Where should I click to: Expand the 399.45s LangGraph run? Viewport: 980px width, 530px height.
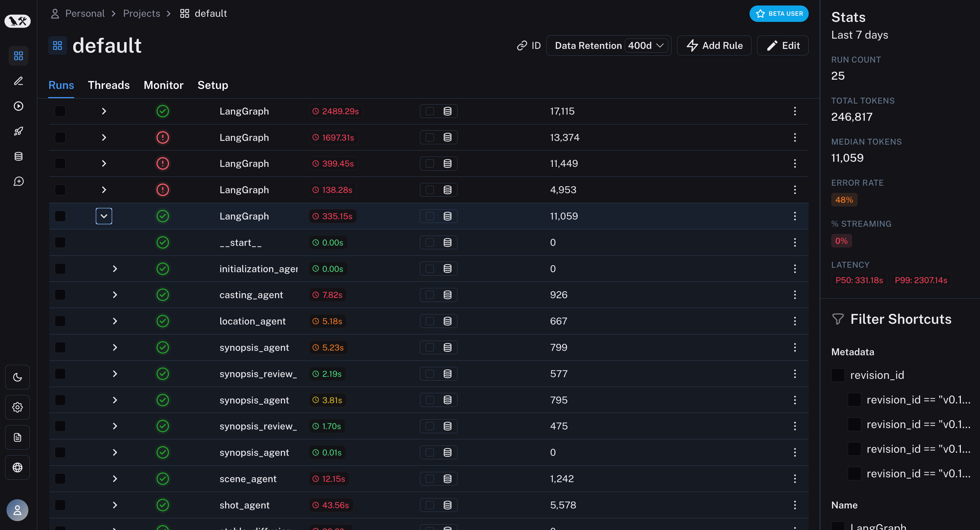pos(104,163)
